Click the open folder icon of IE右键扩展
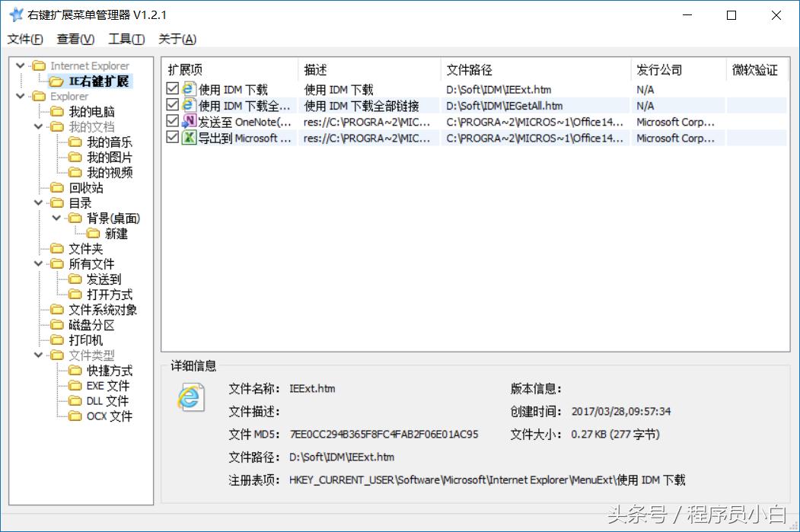Image resolution: width=800 pixels, height=532 pixels. (x=56, y=81)
